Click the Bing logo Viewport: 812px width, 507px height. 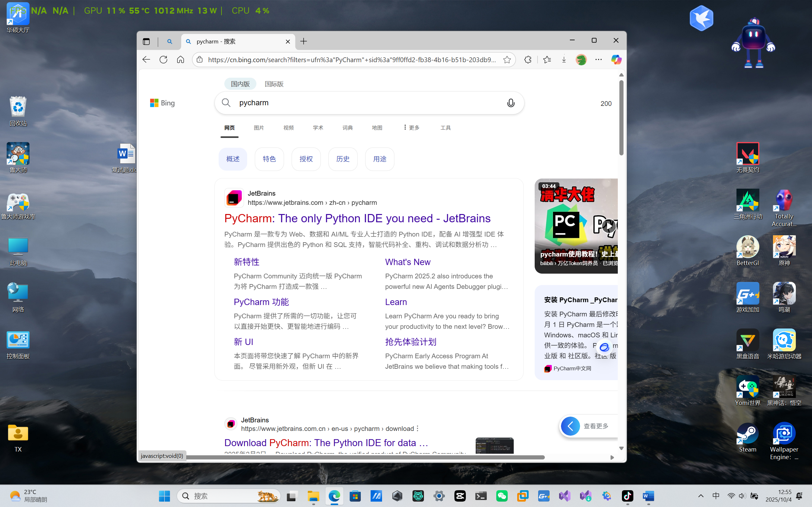[x=162, y=103]
